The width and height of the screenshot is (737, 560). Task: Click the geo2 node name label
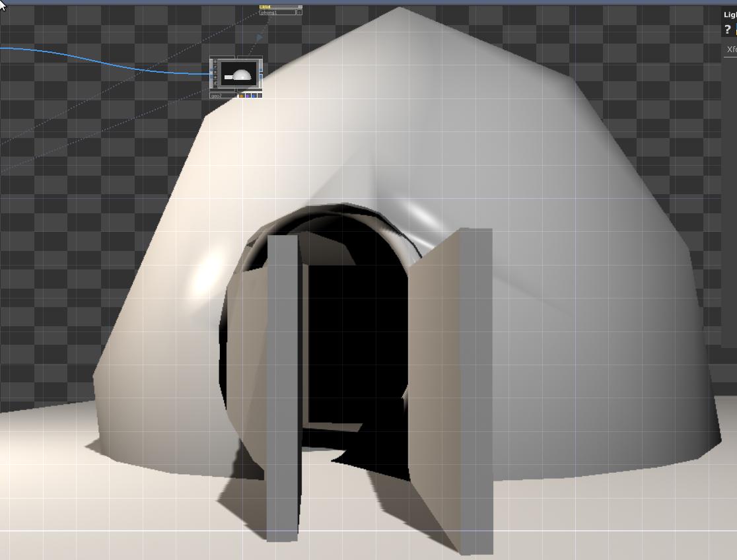(x=223, y=96)
